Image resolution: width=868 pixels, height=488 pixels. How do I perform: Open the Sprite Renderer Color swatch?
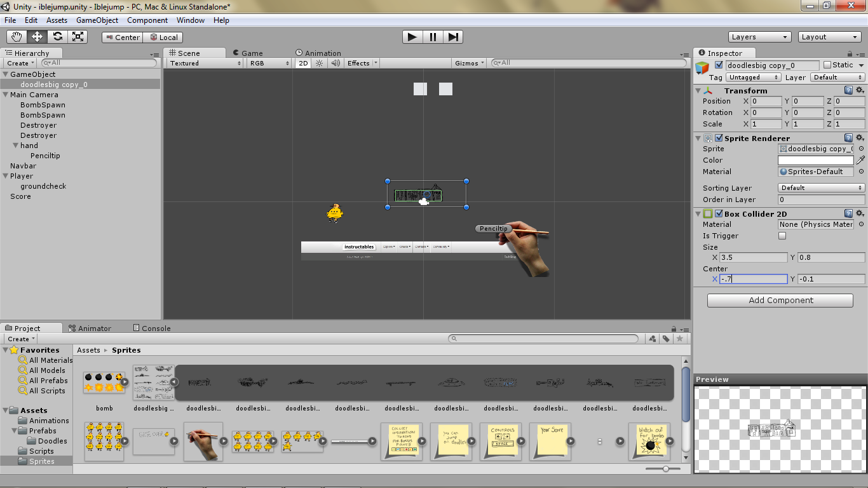pyautogui.click(x=816, y=160)
